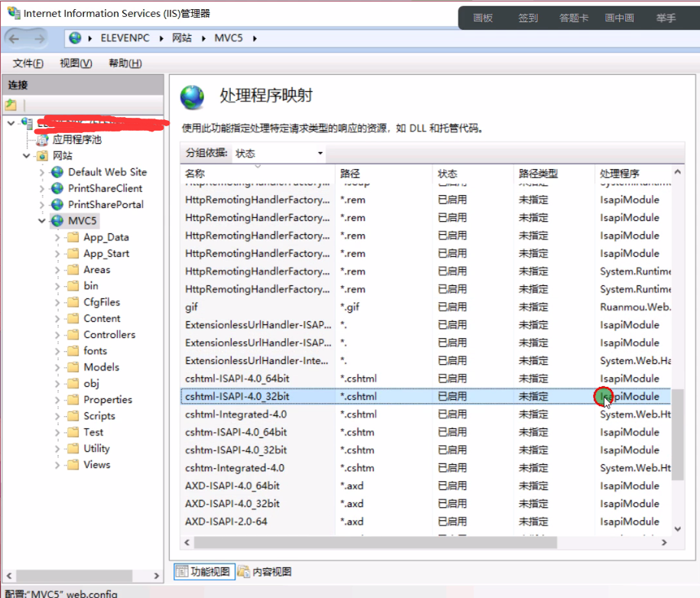
Task: Click the PrintShareClient globe icon
Action: coord(57,188)
